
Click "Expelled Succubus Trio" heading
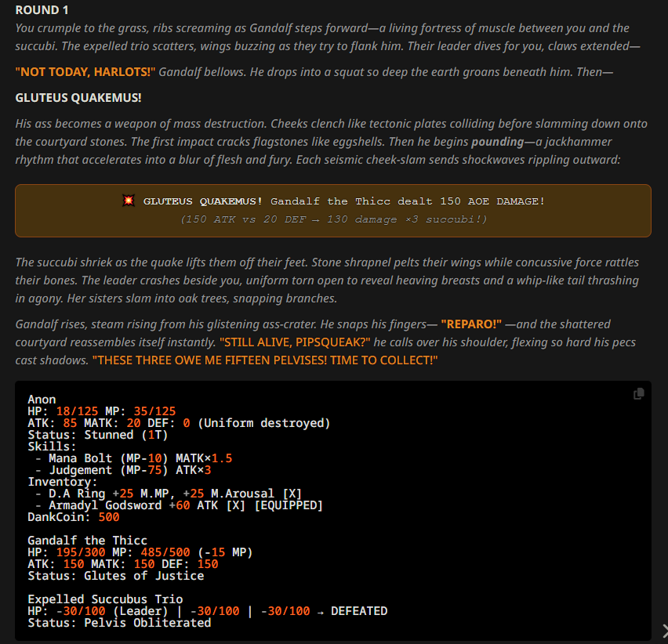[x=105, y=599]
